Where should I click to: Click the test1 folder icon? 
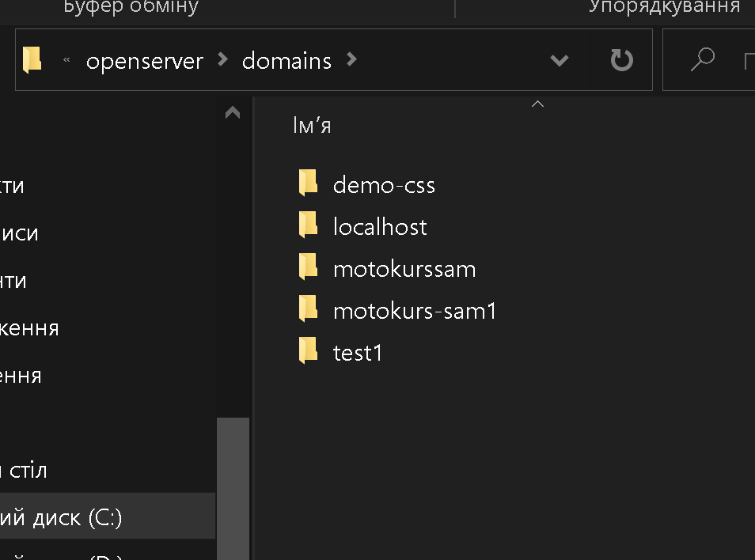click(x=308, y=351)
